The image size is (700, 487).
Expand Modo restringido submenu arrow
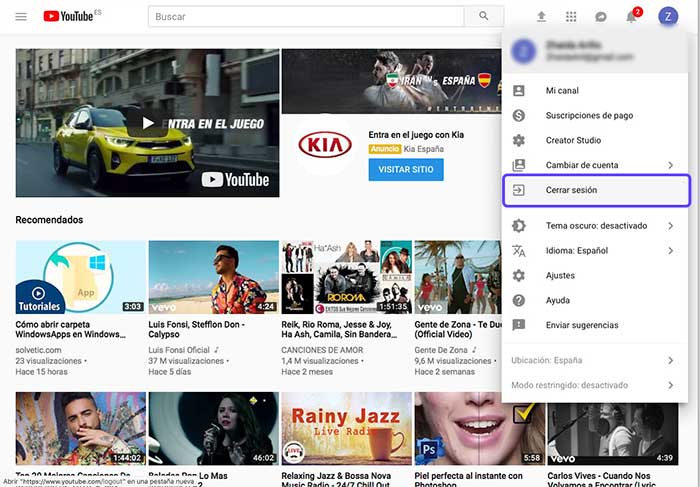tap(671, 385)
